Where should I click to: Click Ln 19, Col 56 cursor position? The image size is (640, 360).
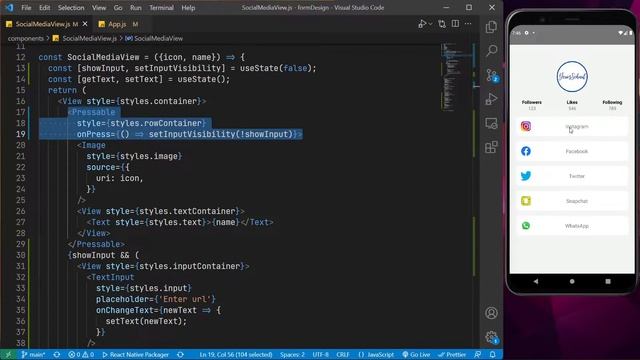tap(236, 355)
